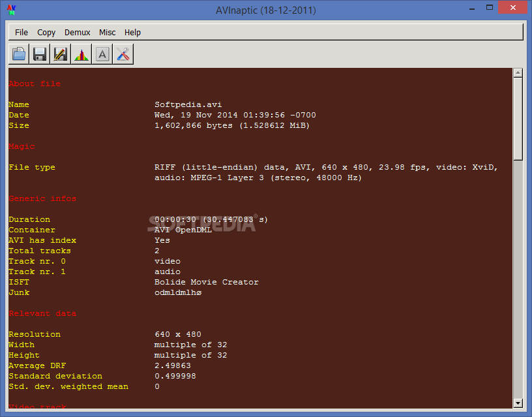The width and height of the screenshot is (532, 417).
Task: Click the letter A font icon
Action: coord(102,54)
